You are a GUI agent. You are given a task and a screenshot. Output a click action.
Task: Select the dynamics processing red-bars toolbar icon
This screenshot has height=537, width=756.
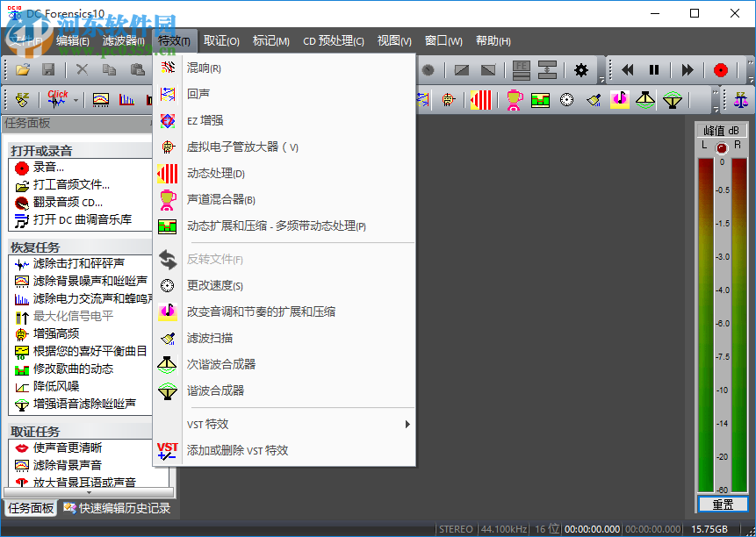pos(480,99)
